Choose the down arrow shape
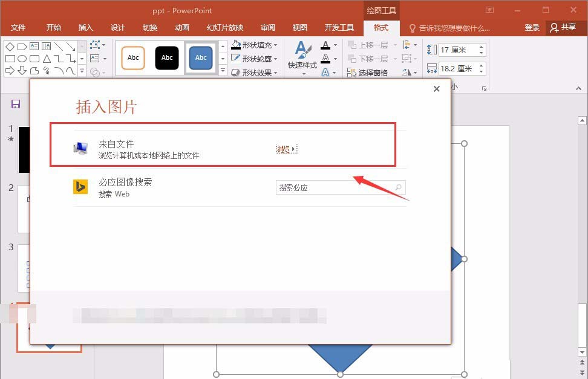 22,70
